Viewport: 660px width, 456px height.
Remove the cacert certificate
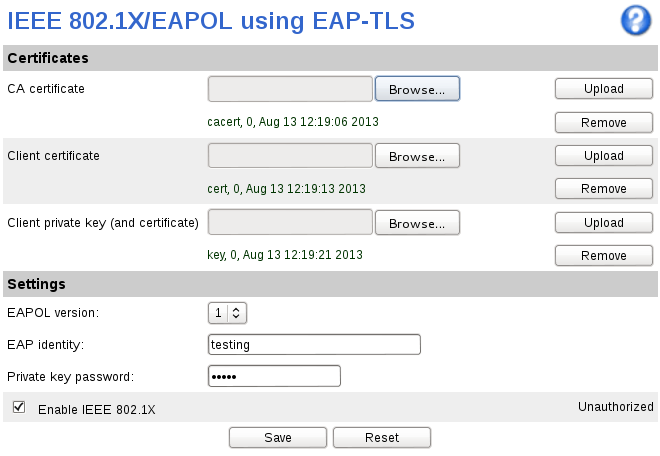pos(604,123)
